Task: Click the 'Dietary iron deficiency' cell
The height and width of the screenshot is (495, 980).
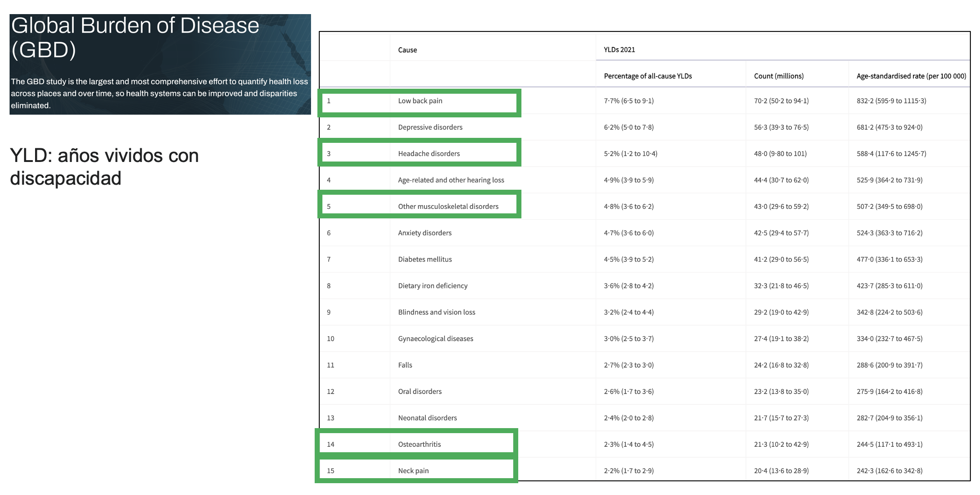Action: (x=433, y=286)
